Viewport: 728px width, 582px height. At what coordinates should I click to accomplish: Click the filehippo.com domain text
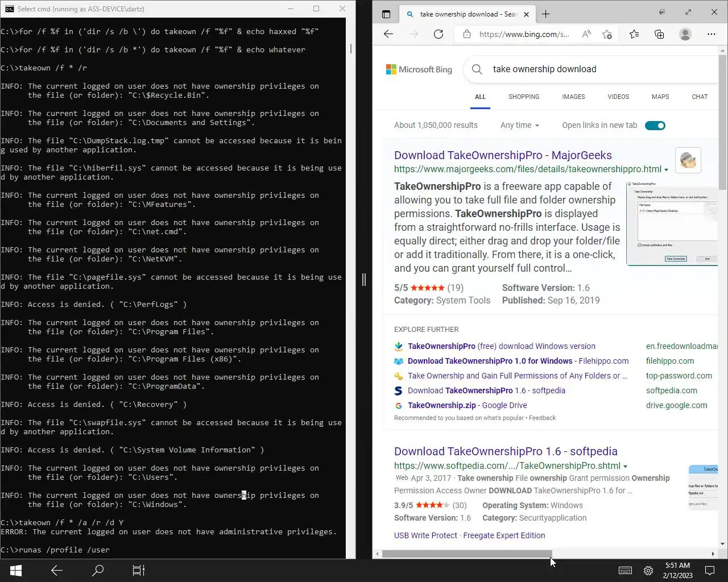tap(670, 361)
